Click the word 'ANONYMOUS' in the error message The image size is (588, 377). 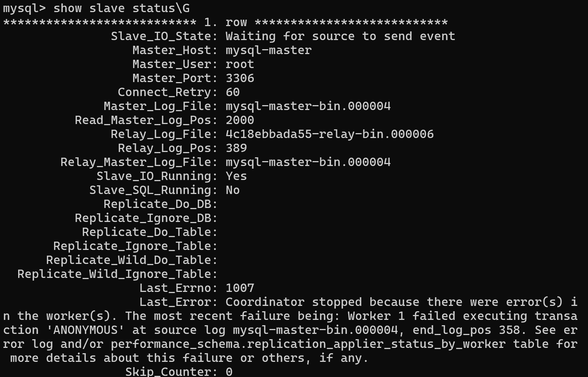[x=85, y=330]
